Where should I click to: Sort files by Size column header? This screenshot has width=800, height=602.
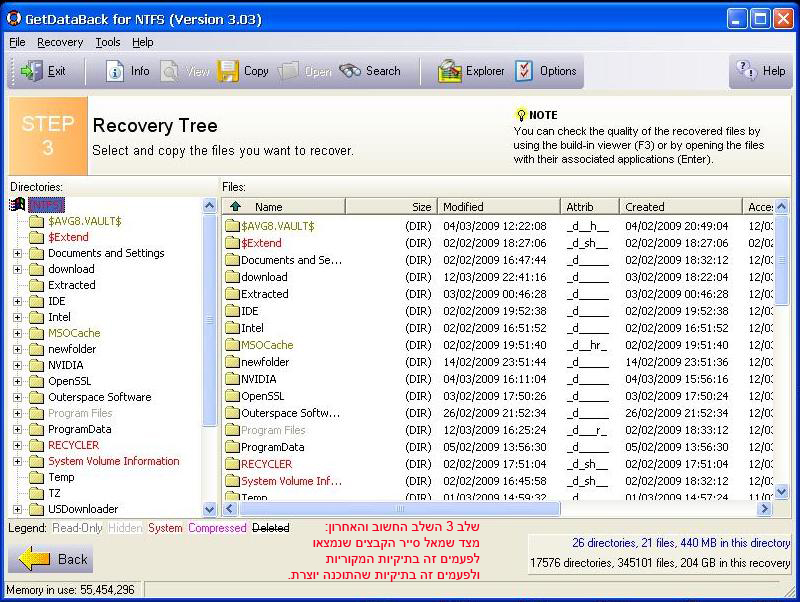391,207
